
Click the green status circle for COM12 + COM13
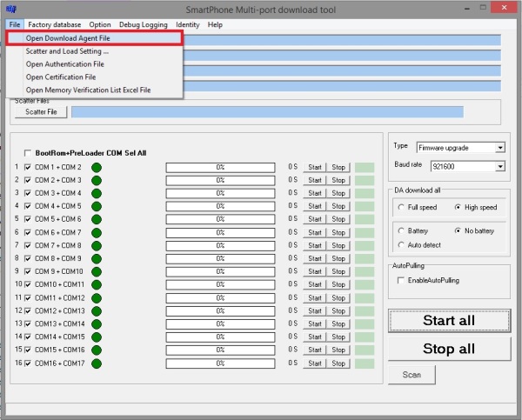(x=97, y=311)
